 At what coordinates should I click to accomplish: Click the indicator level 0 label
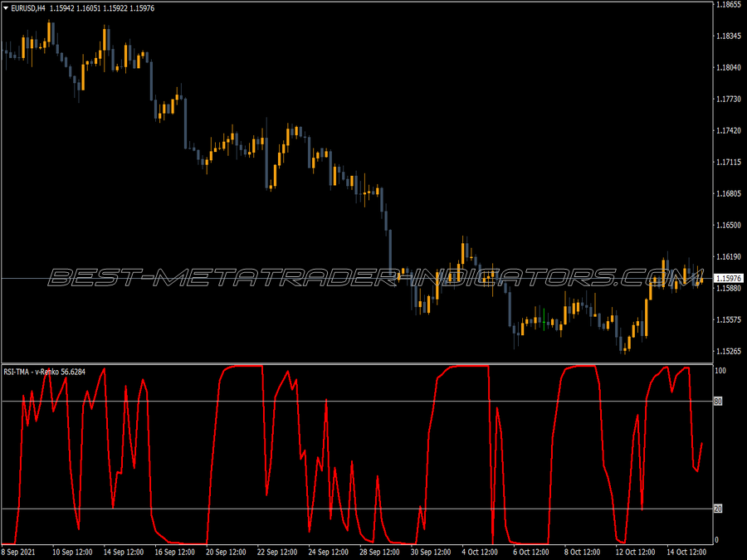click(716, 540)
